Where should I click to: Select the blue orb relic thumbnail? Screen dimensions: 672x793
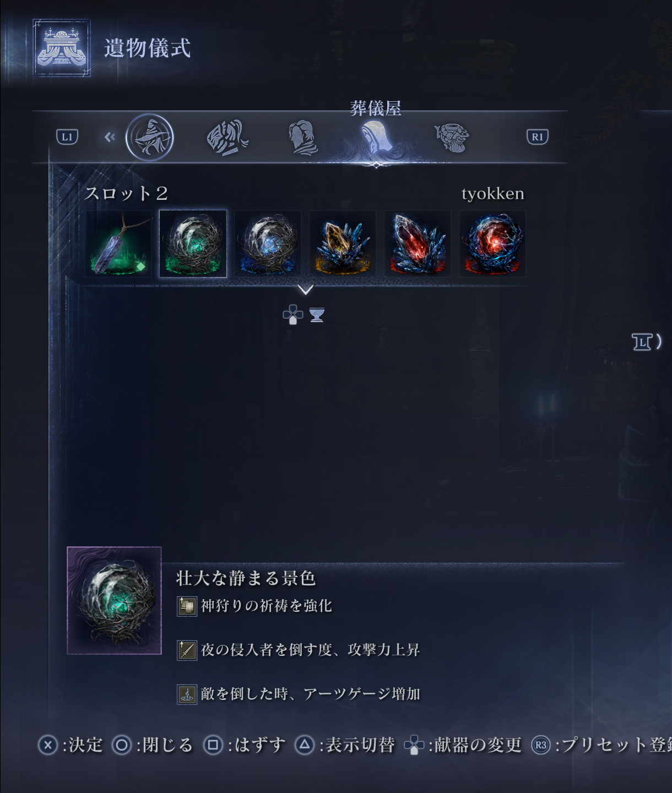point(268,243)
